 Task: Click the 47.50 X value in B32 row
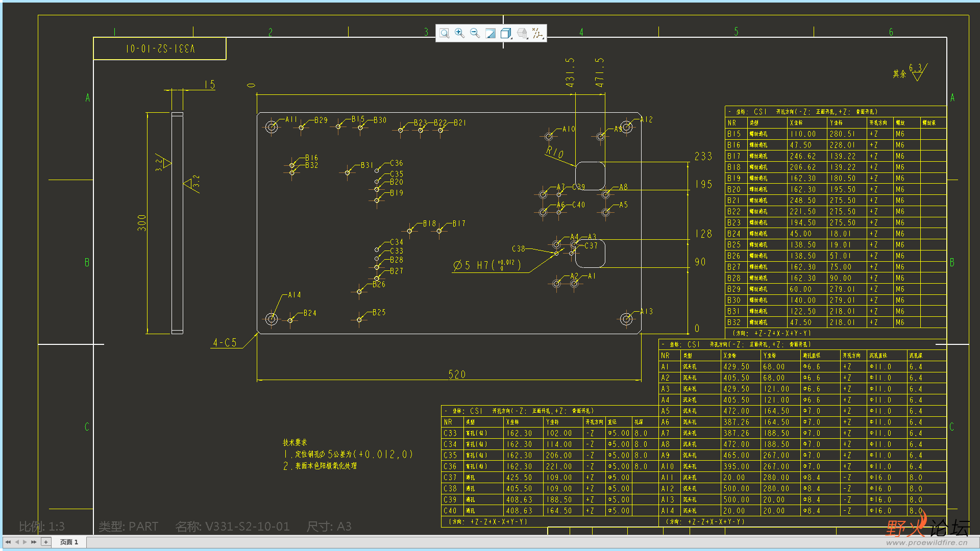pos(801,322)
